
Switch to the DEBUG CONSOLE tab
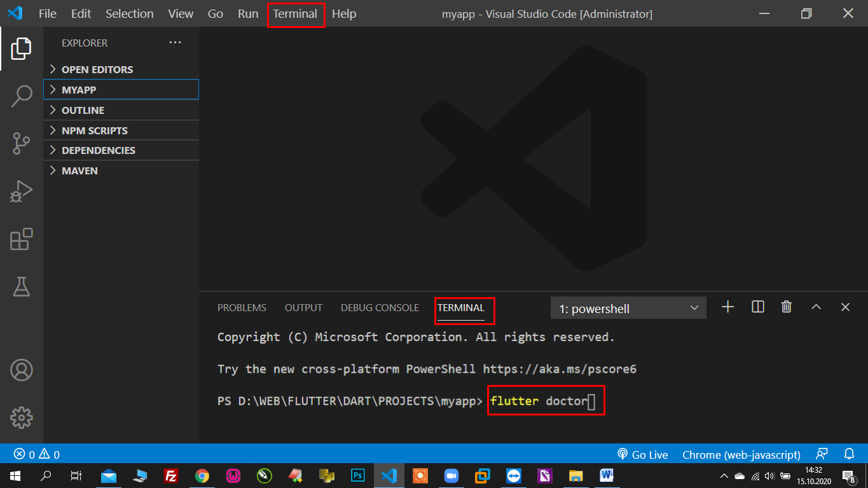[380, 308]
